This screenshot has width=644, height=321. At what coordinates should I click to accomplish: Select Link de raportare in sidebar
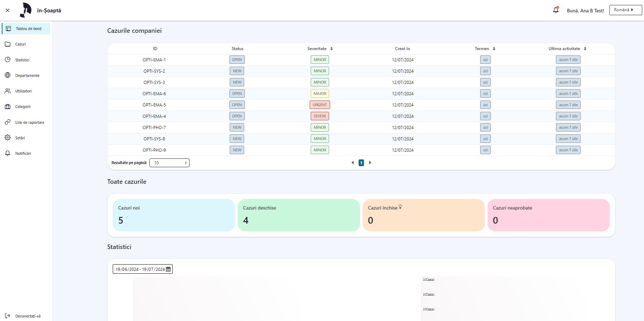point(30,122)
